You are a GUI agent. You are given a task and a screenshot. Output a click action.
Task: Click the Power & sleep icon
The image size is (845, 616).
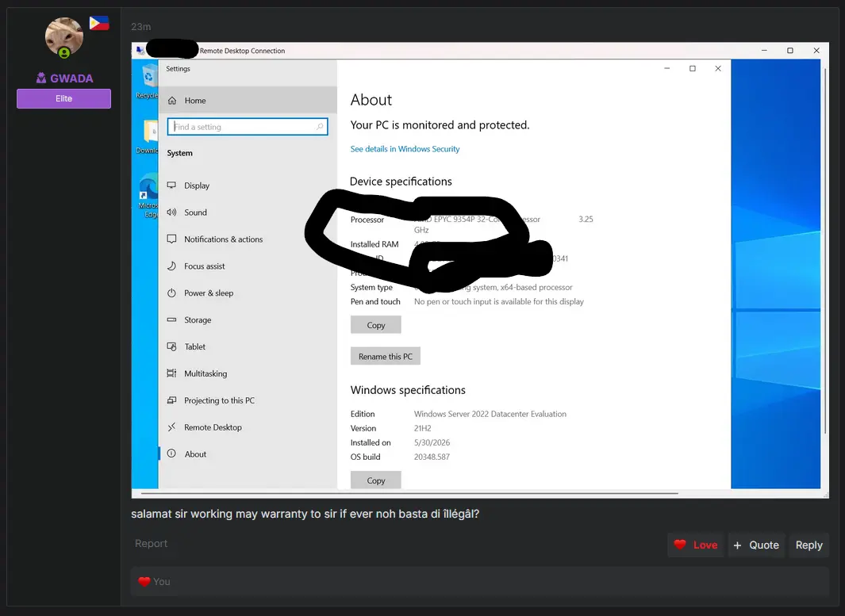(x=171, y=293)
